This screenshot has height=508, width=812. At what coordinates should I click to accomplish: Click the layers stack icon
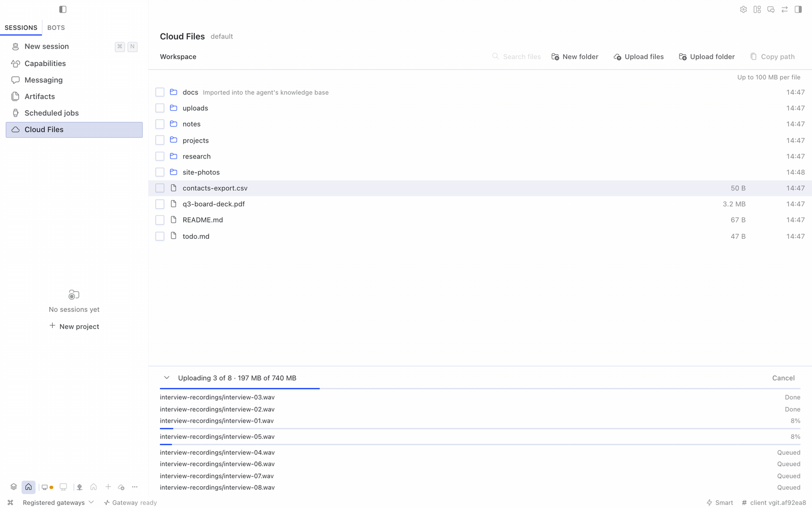[x=14, y=487]
